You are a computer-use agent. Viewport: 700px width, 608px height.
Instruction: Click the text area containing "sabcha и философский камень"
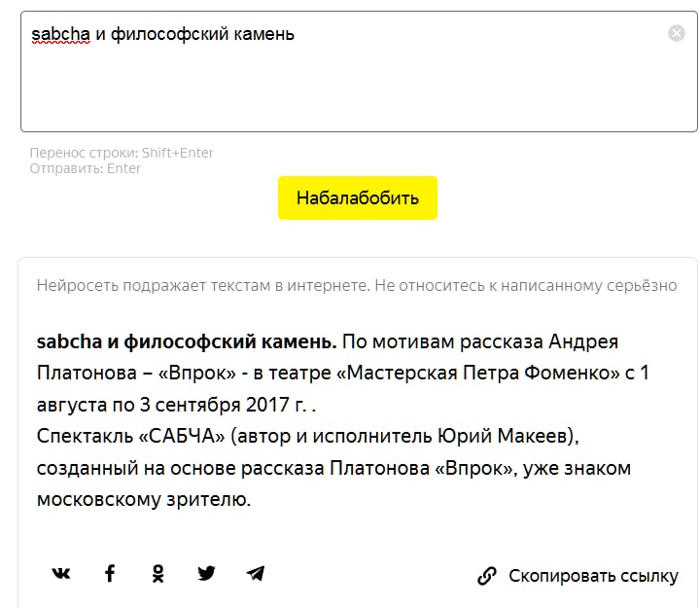(x=359, y=71)
